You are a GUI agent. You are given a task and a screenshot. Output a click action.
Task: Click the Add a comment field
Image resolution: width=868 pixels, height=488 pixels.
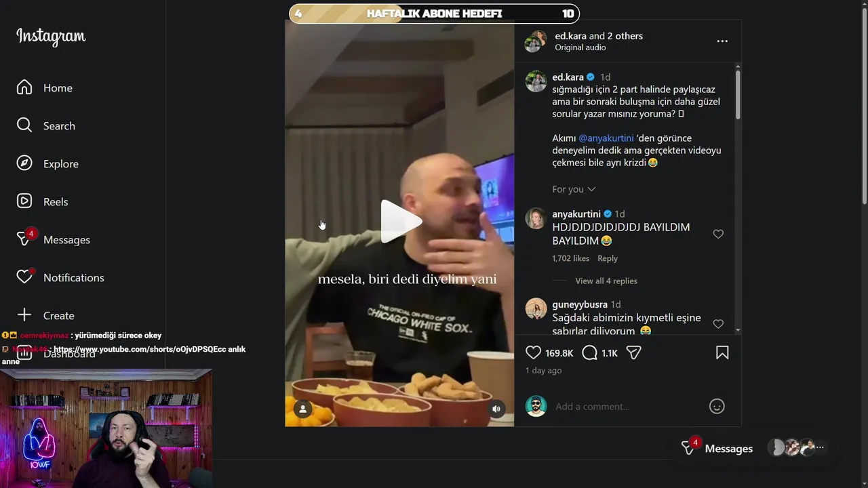tap(627, 407)
